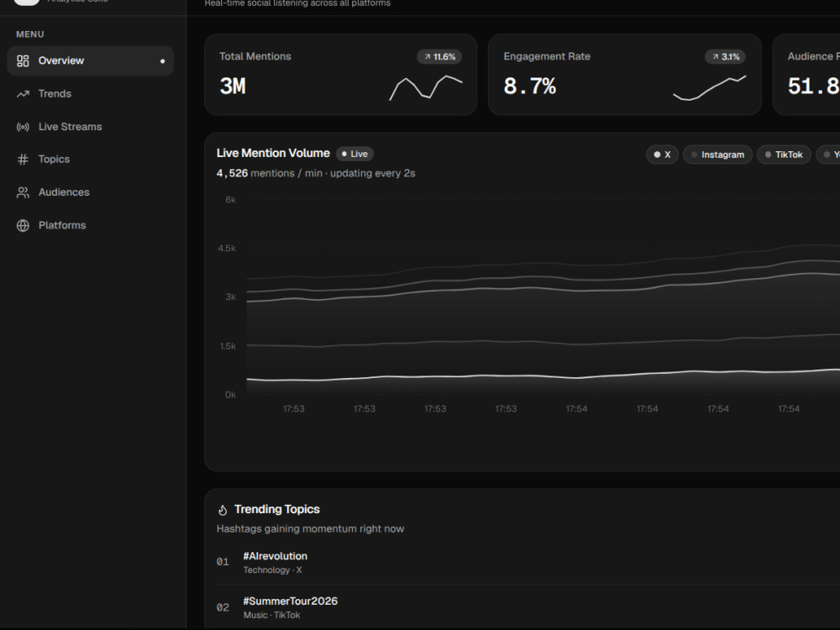Image resolution: width=840 pixels, height=630 pixels.
Task: Click the Engagement Rate sparkline
Action: coord(710,88)
